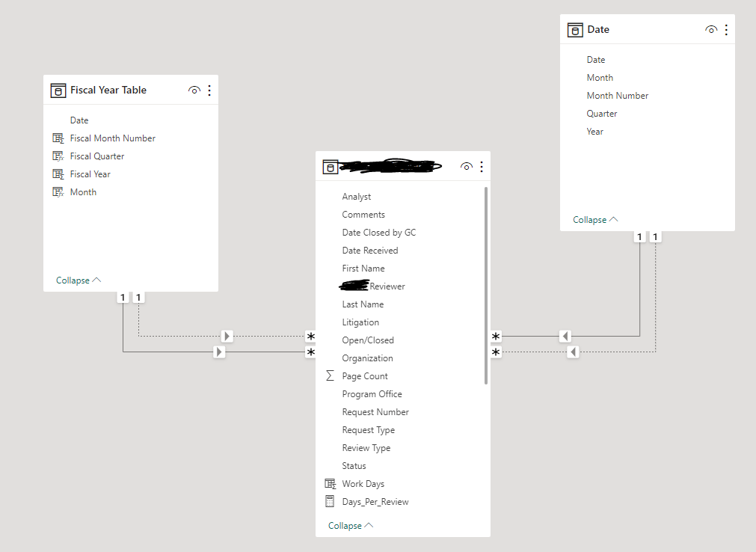Collapse the Date table field list

click(589, 219)
